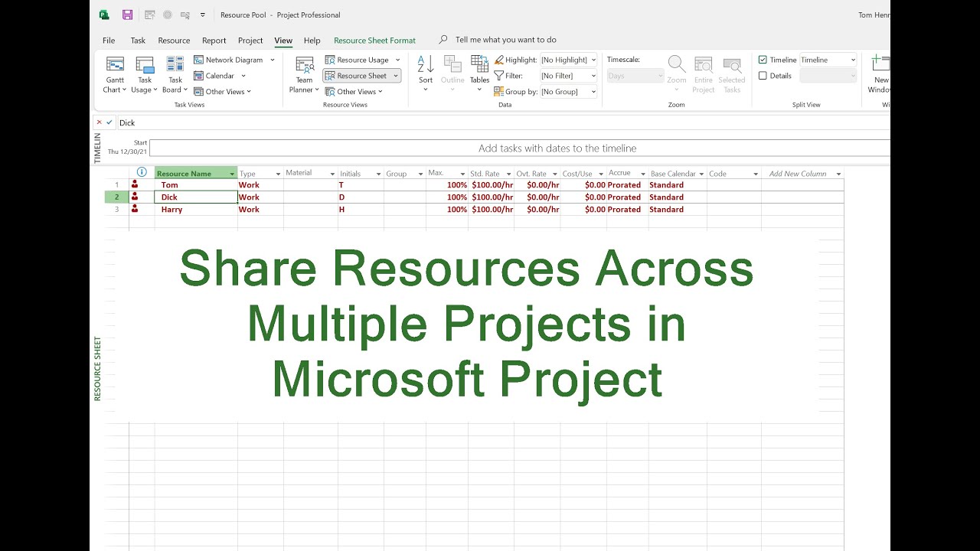Viewport: 980px width, 551px height.
Task: Open the Task Board view
Action: pos(175,75)
